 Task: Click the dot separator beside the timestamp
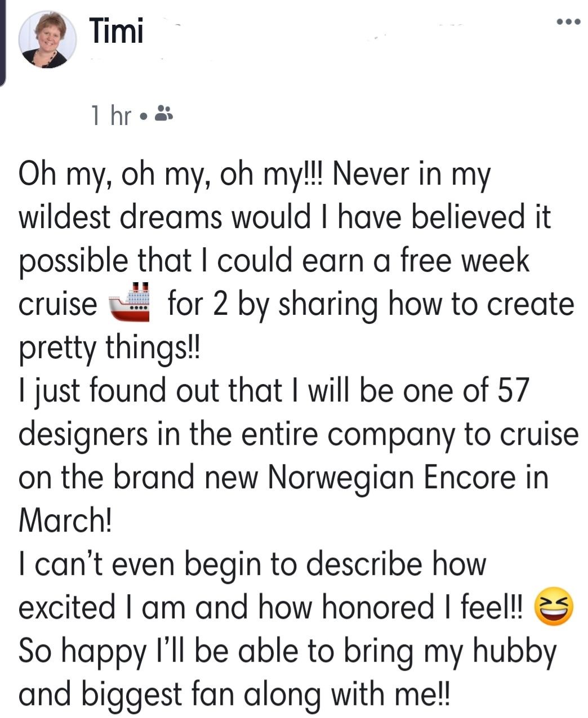[143, 117]
